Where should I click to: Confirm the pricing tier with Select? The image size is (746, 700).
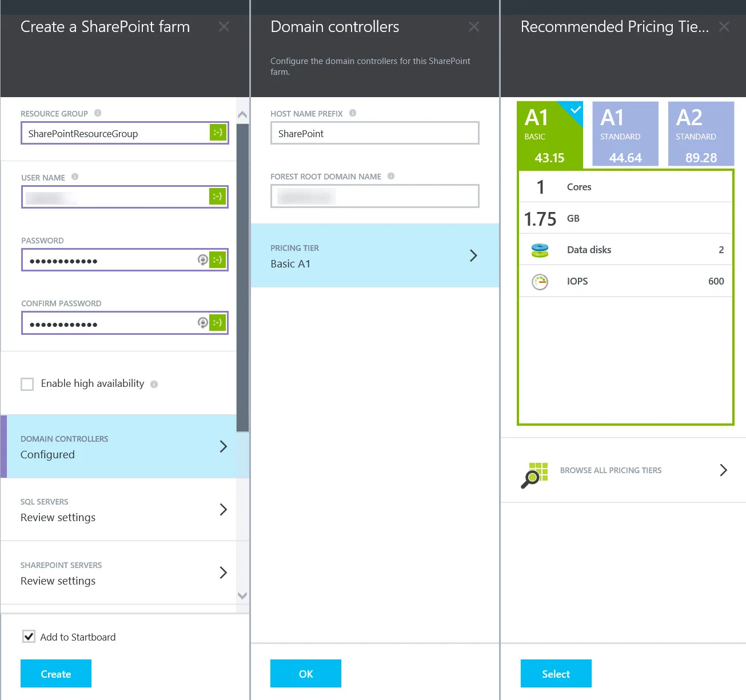point(555,673)
